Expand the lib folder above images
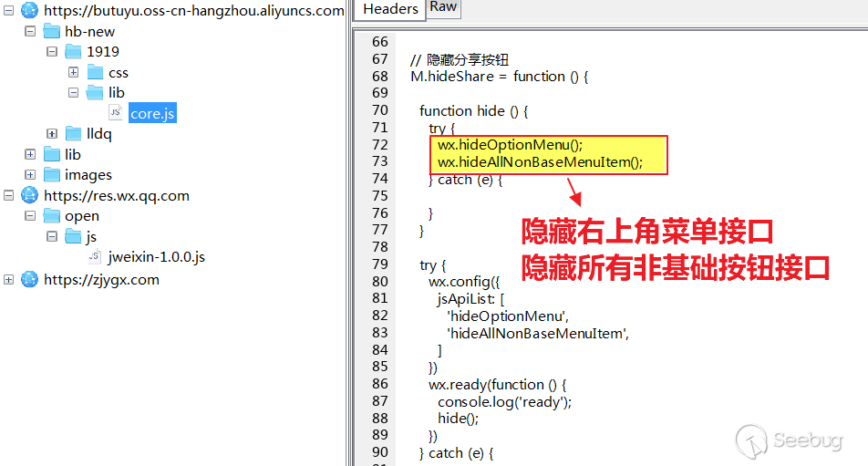Screen dimensions: 868x466 30,154
